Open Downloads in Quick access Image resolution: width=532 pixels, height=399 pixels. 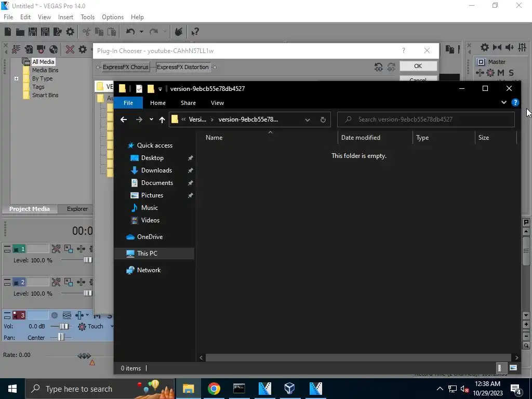[156, 170]
